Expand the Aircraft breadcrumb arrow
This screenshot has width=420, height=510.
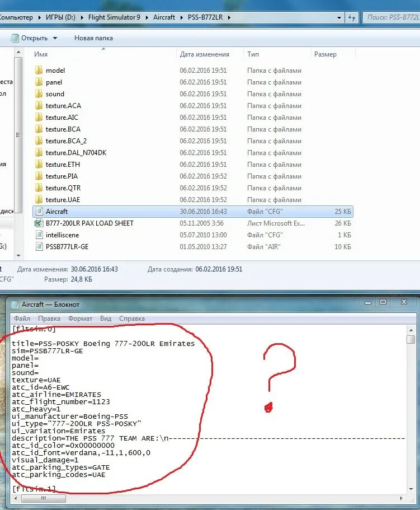(181, 17)
